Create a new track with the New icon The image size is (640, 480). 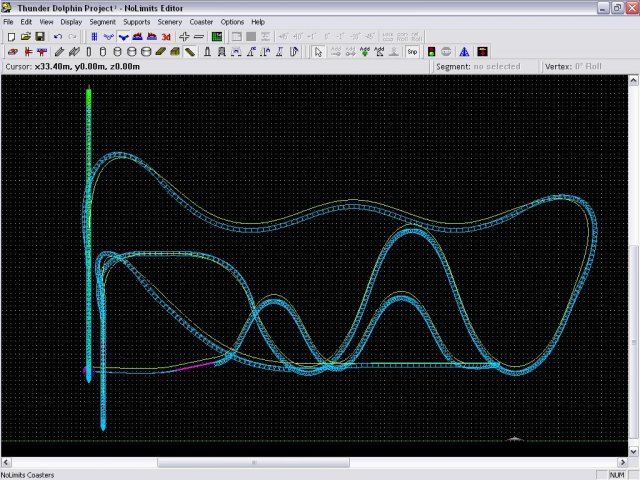click(11, 37)
